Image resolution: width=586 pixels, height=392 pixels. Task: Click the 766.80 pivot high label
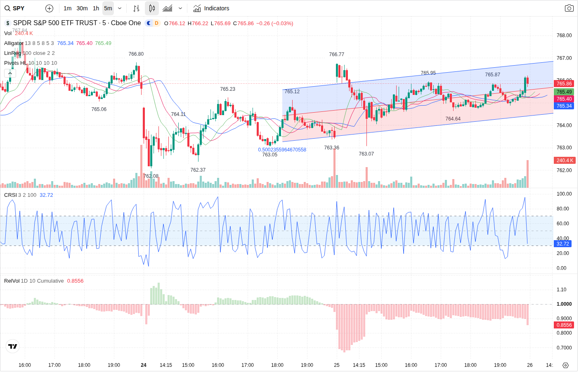136,54
